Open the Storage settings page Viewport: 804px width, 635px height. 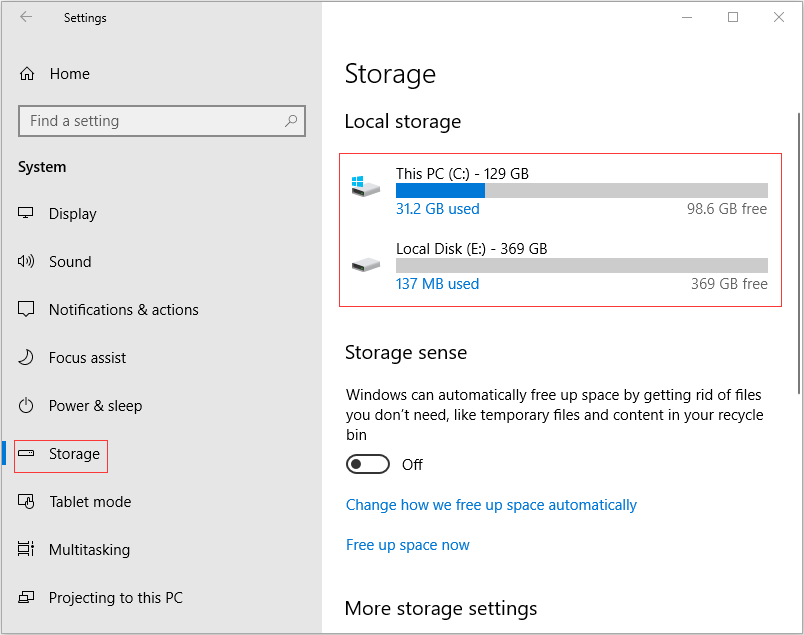click(74, 454)
